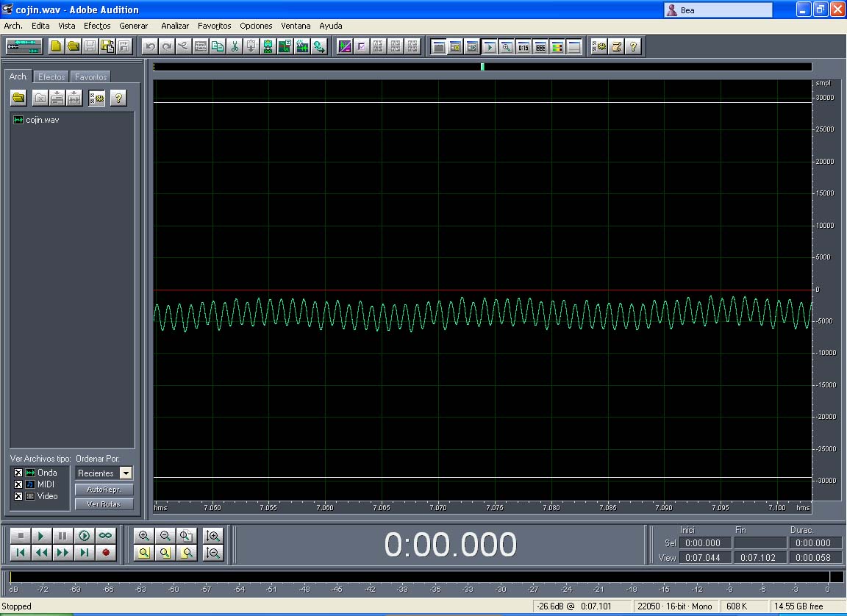Start playback with the Play button
847x616 pixels.
pos(41,536)
